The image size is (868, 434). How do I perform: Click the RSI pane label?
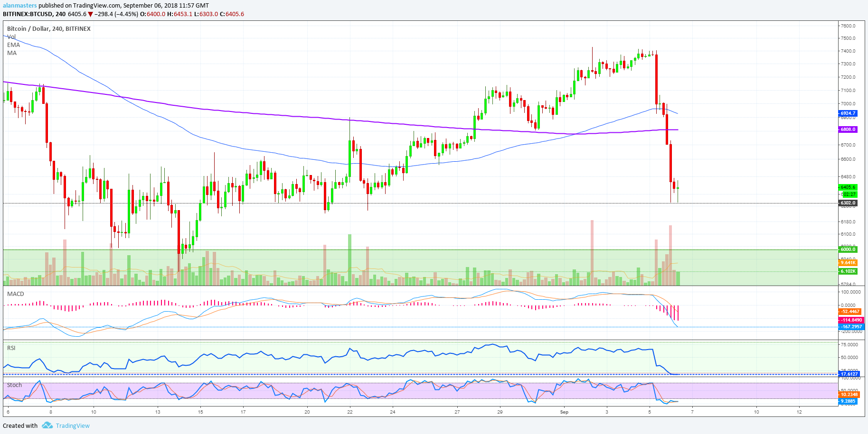(11, 348)
